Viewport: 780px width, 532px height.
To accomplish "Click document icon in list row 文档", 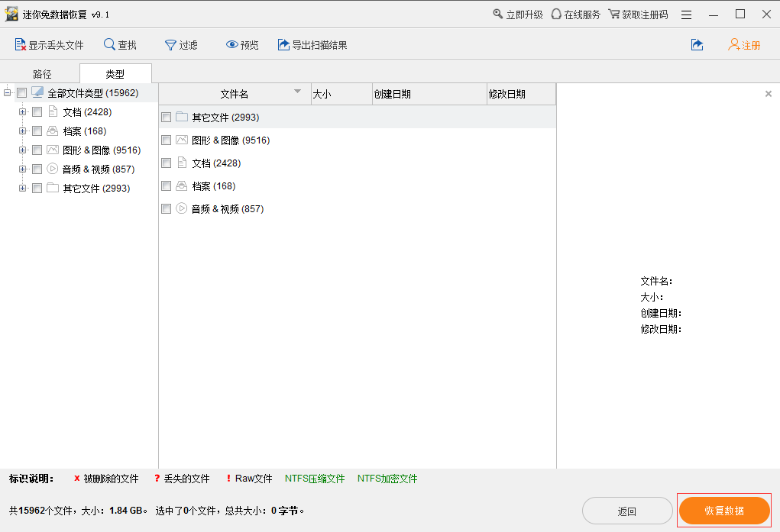I will coord(182,163).
